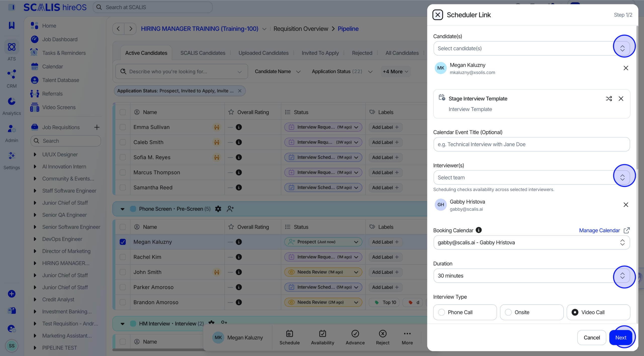Open Candidate Name filter dropdown
This screenshot has width=644, height=356.
click(278, 72)
